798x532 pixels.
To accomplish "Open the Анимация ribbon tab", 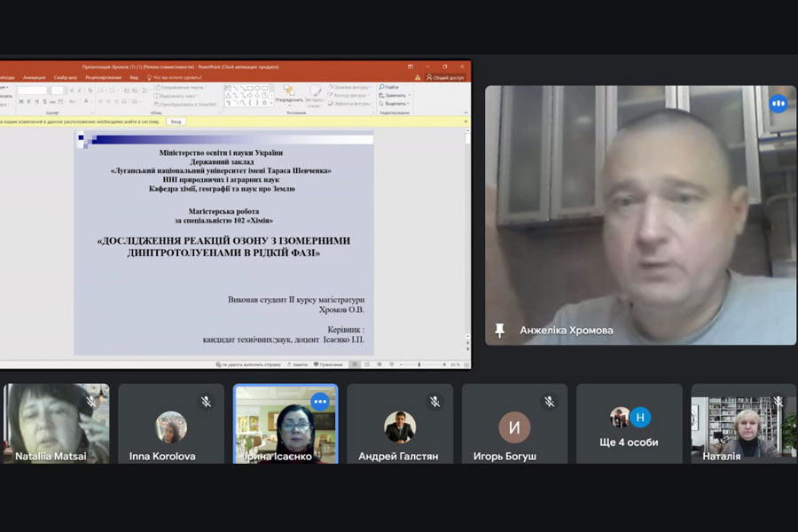I will click(x=34, y=77).
